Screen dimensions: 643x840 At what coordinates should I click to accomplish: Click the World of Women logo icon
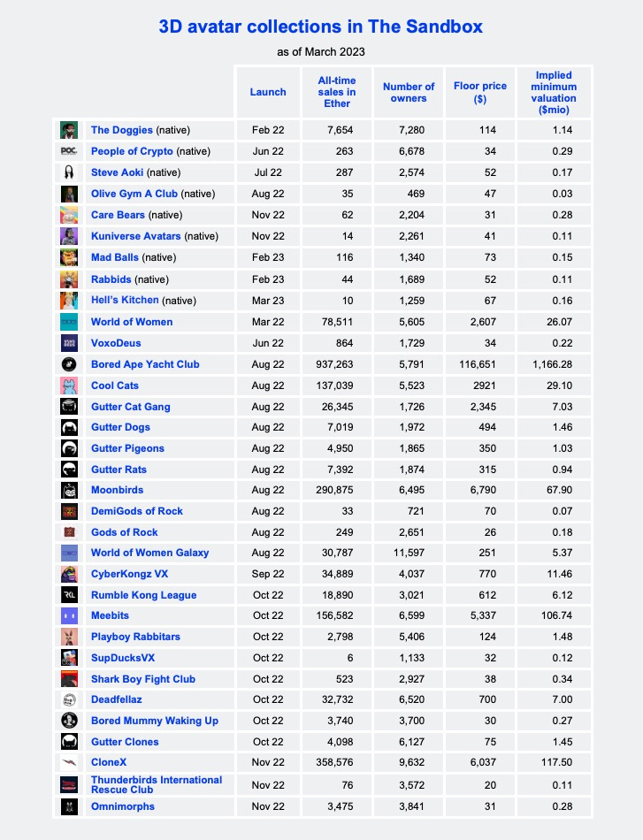[69, 322]
